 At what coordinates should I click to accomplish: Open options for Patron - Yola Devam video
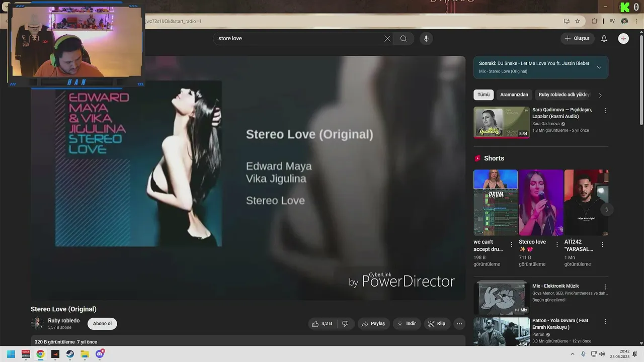tap(606, 321)
